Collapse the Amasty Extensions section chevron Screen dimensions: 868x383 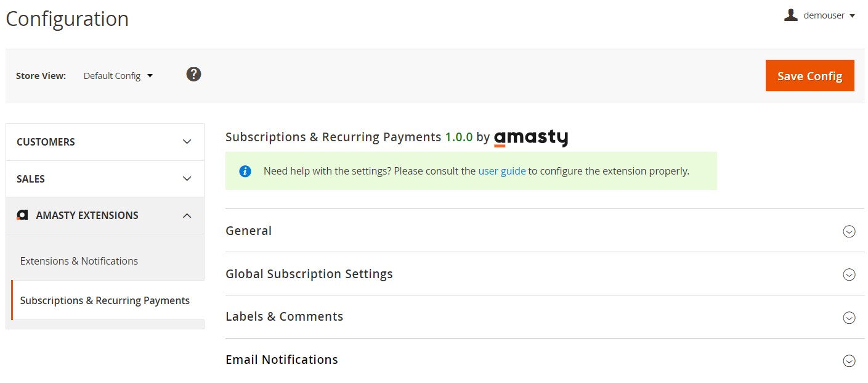pos(187,215)
